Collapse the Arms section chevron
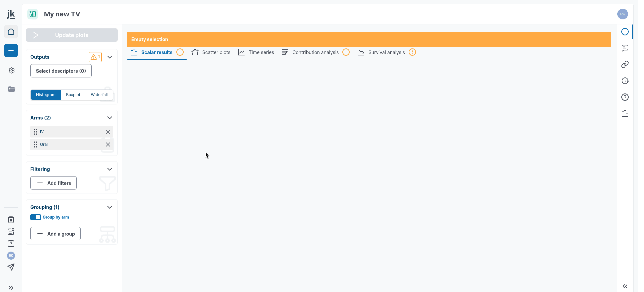The height and width of the screenshot is (292, 644). 110,118
